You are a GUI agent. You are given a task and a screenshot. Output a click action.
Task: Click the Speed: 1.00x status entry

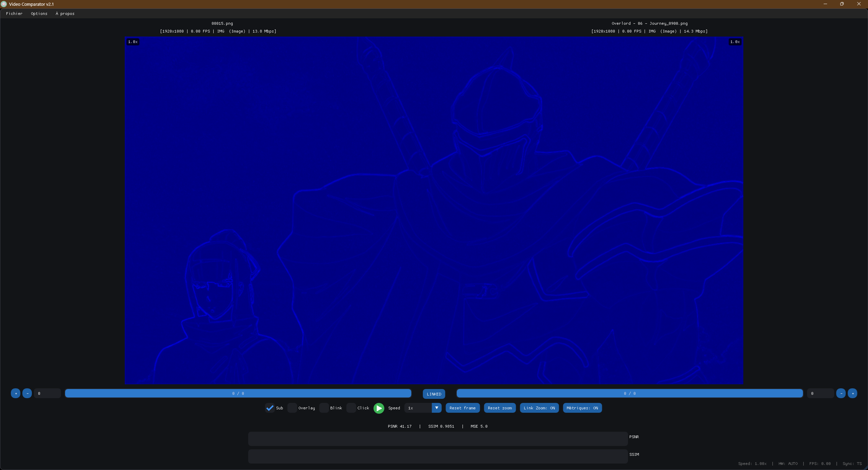pyautogui.click(x=752, y=464)
